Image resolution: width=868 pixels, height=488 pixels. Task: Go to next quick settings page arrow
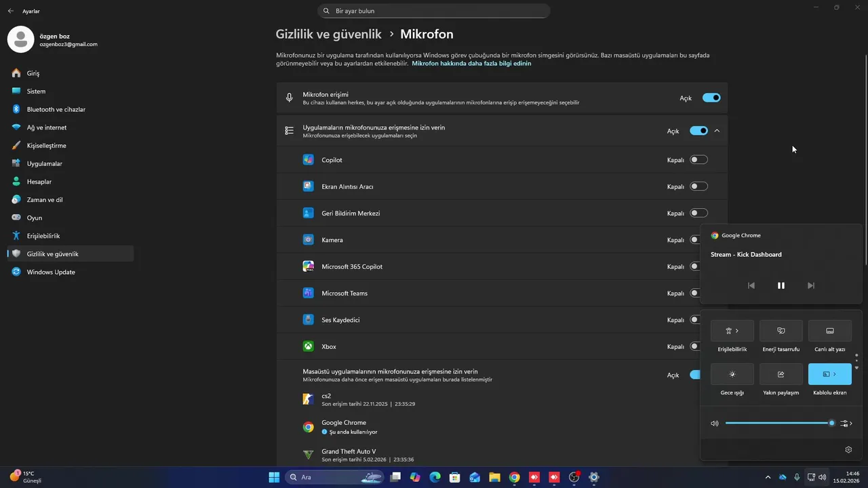pyautogui.click(x=856, y=368)
